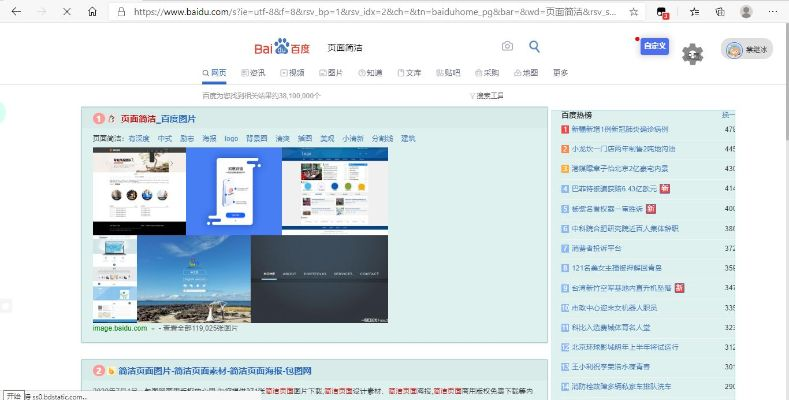This screenshot has width=789, height=400.
Task: Switch to the 地图 tab
Action: tap(526, 73)
